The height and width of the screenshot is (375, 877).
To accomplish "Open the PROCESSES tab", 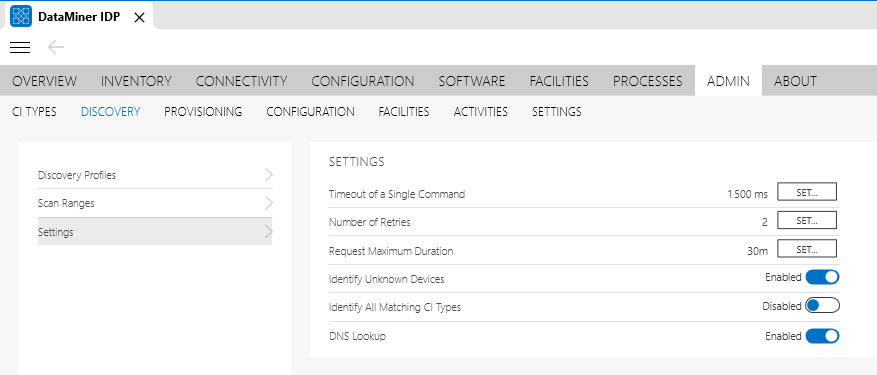I will pos(648,81).
